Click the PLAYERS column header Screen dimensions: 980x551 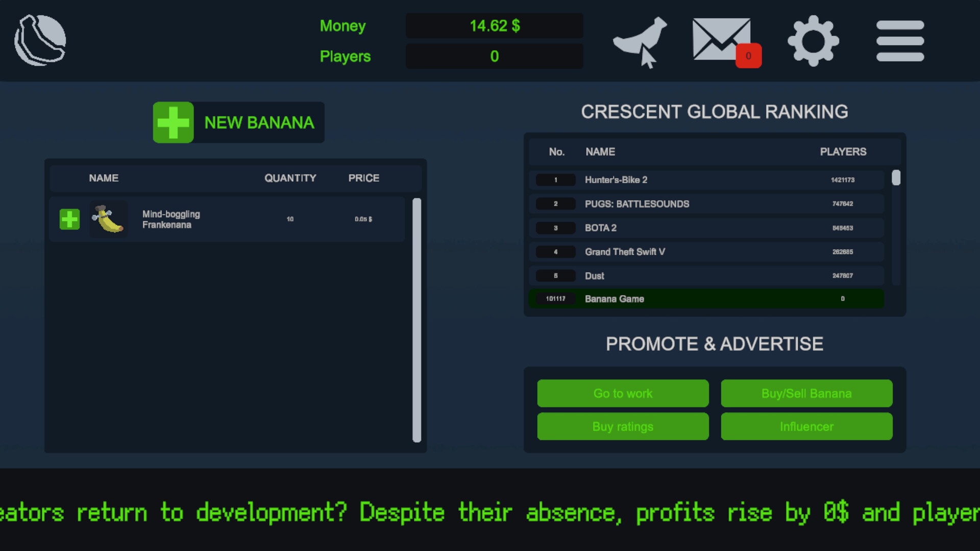(843, 152)
